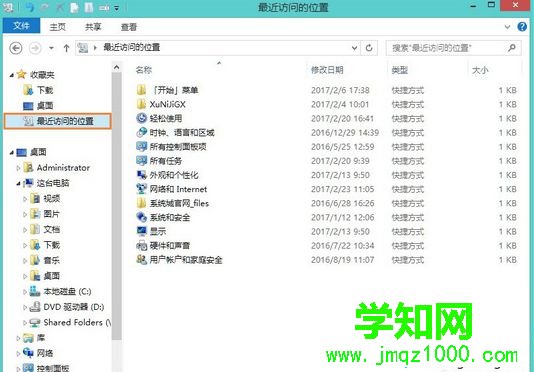Collapse the 这台电脑 tree node
The image size is (534, 372).
pos(18,184)
